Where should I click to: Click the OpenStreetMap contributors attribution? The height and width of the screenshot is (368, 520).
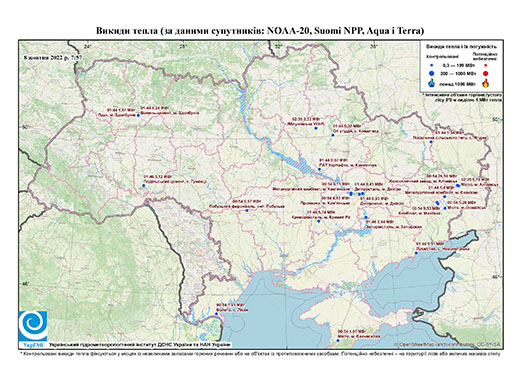[x=448, y=344]
